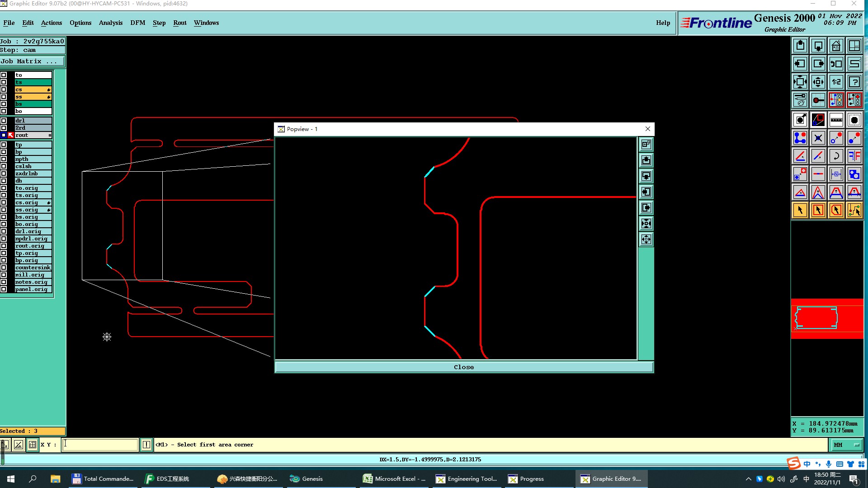This screenshot has width=868, height=488.
Task: Click the Home view icon
Action: pyautogui.click(x=836, y=46)
